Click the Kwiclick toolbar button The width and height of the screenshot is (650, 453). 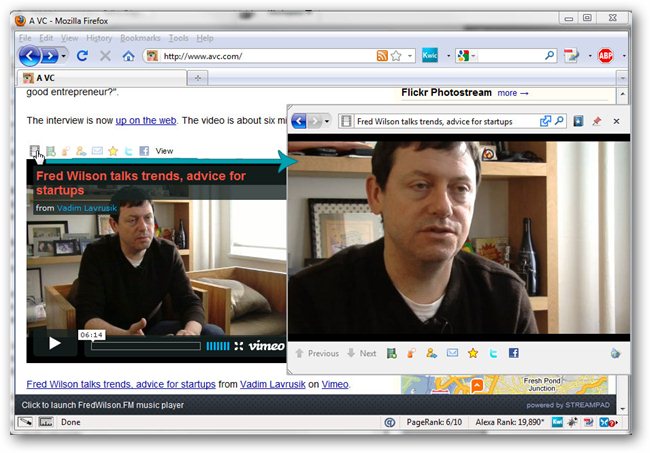430,56
